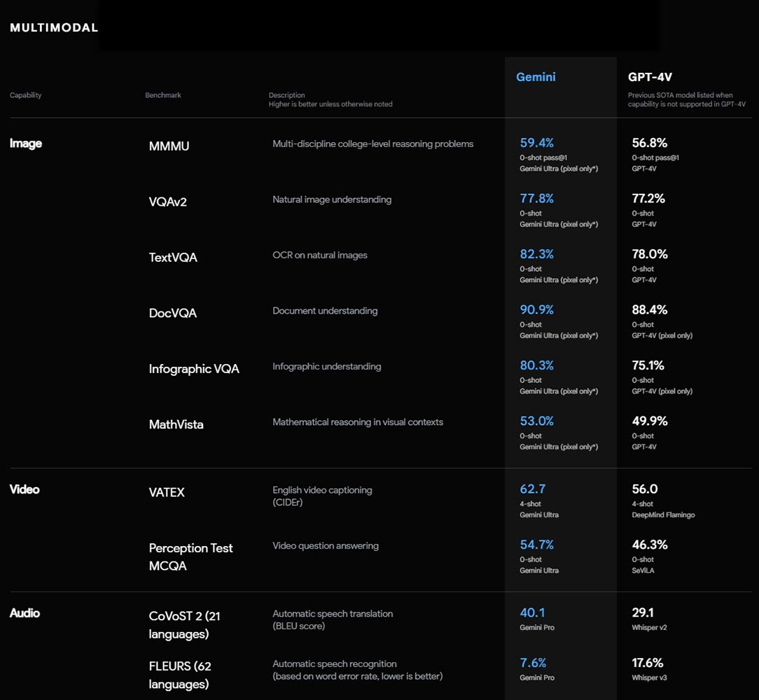
Task: Click Gemini's 80.3% Infographic VQA score
Action: 537,365
